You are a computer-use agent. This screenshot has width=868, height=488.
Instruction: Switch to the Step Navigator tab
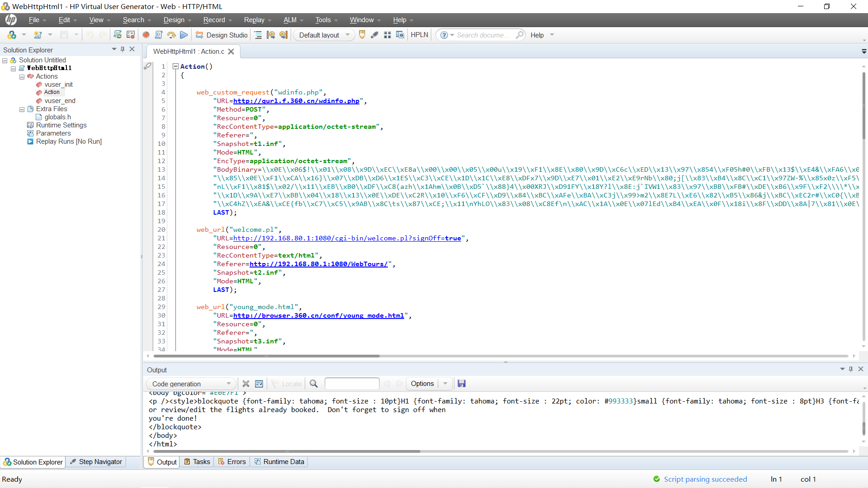click(x=96, y=462)
